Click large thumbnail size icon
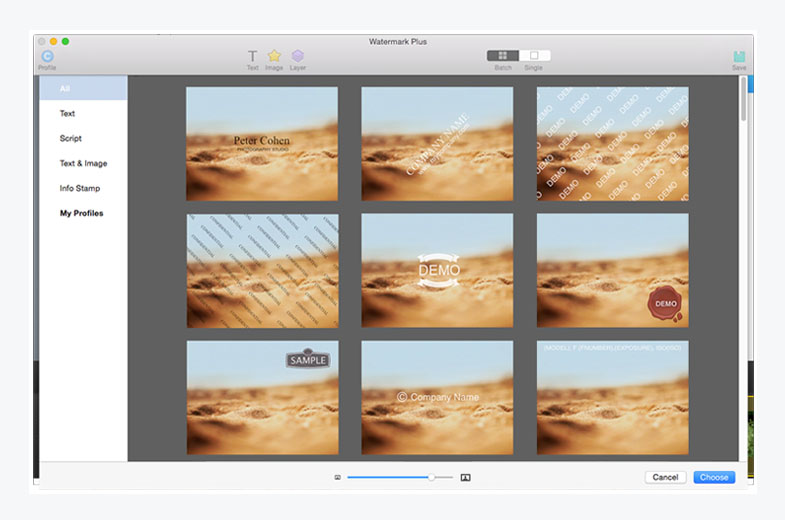785x520 pixels. click(x=465, y=478)
